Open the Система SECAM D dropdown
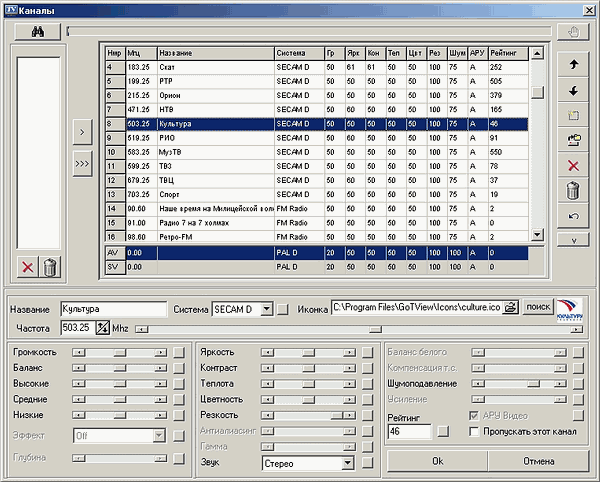Viewport: 600px width, 482px height. pos(265,310)
